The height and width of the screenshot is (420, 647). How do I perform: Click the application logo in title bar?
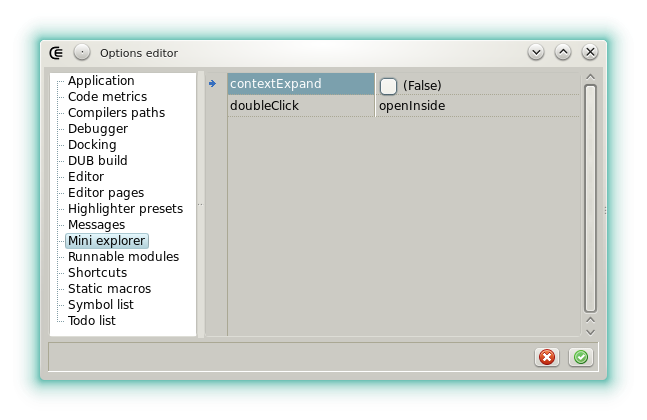coord(57,52)
